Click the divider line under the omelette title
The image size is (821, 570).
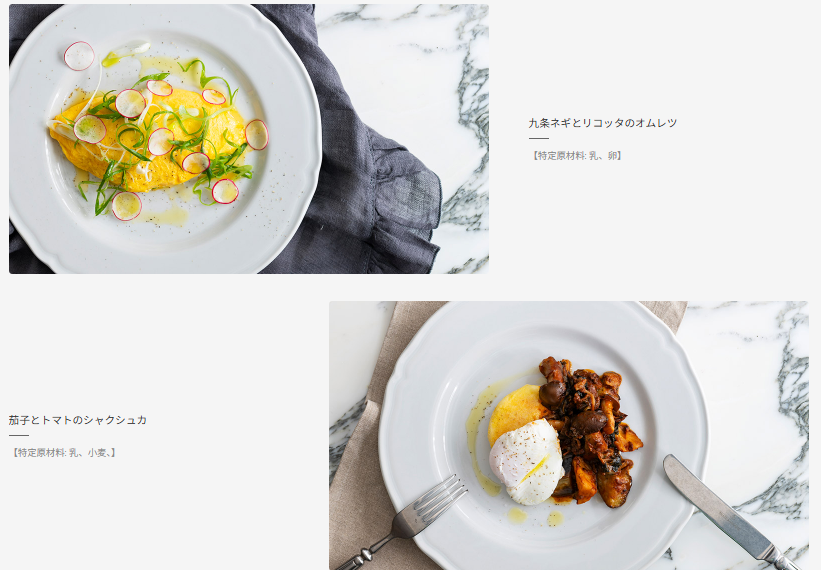539,138
